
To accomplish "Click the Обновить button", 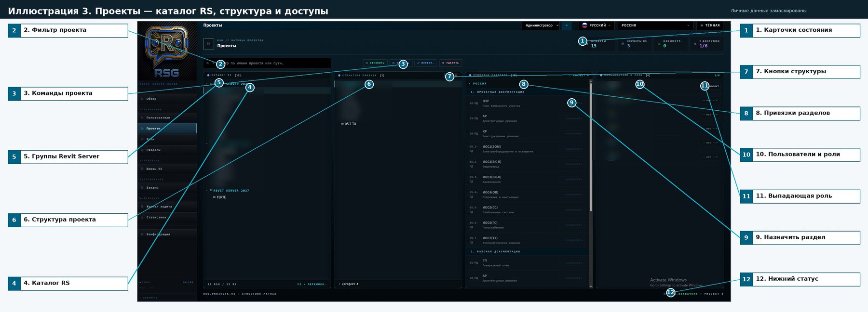I will click(375, 63).
